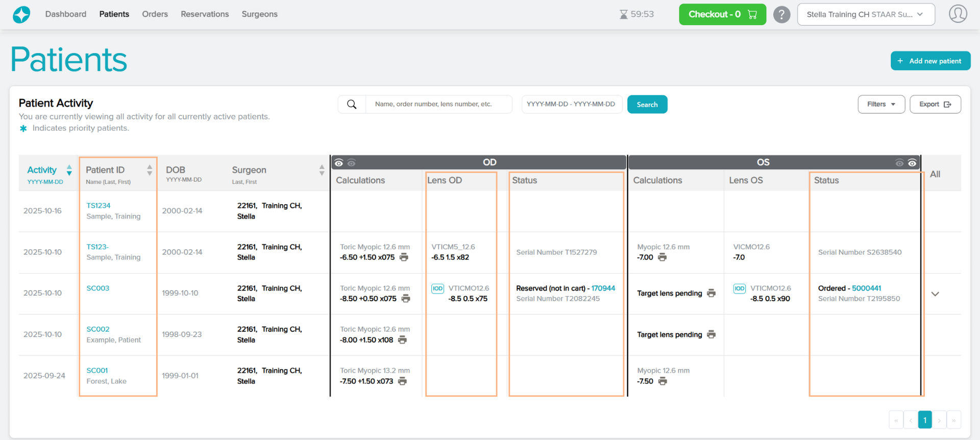Go to the Orders tab
The width and height of the screenshot is (980, 440).
pos(155,14)
